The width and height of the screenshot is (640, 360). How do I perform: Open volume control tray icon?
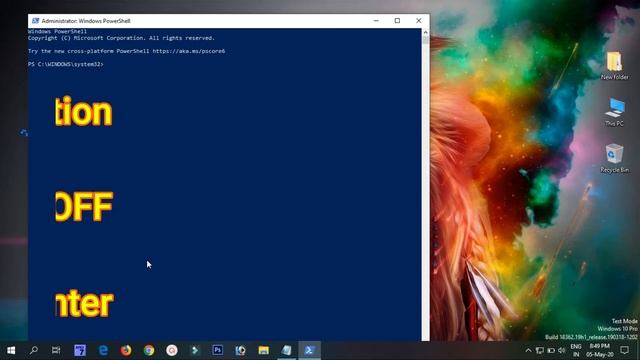point(562,350)
